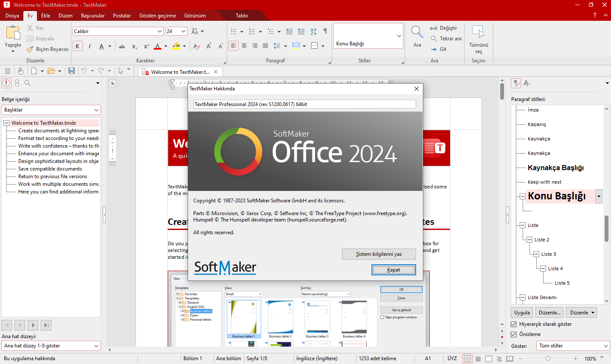This screenshot has width=611, height=364.
Task: Select the Biçim Boyacısı format painter
Action: pyautogui.click(x=48, y=49)
